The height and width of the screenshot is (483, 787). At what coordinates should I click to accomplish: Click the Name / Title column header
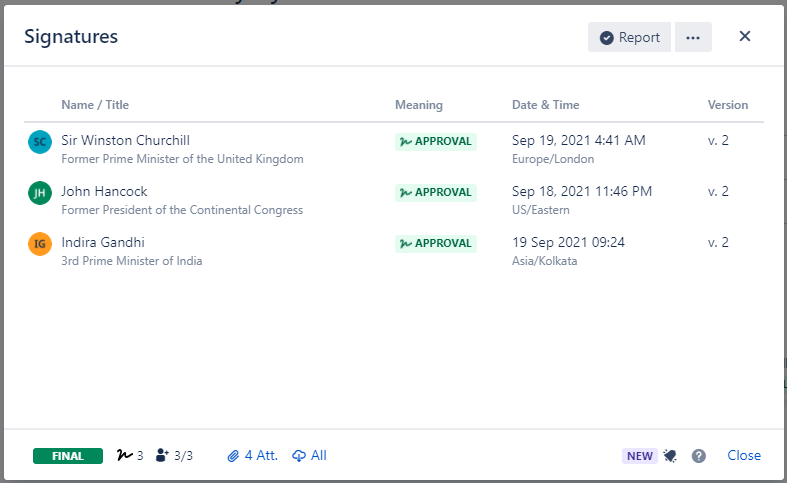pyautogui.click(x=95, y=105)
